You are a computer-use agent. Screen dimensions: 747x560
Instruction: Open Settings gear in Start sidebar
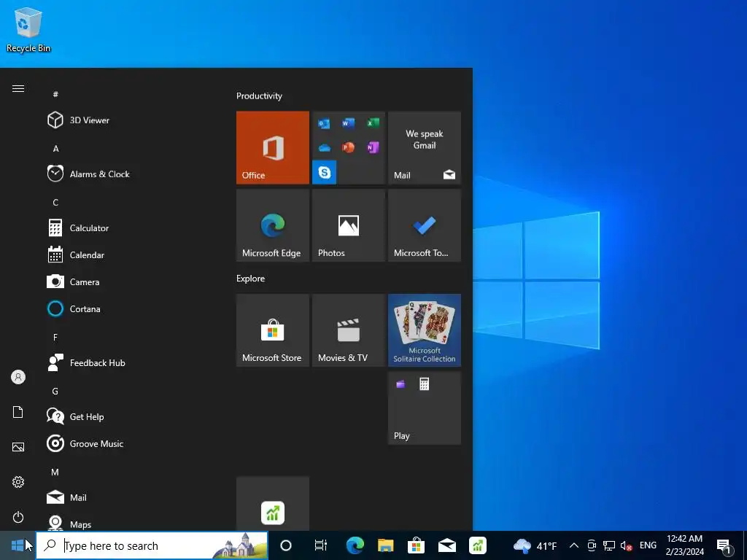coord(18,482)
